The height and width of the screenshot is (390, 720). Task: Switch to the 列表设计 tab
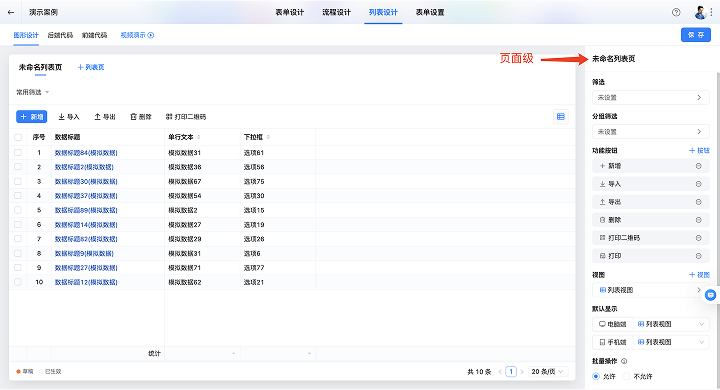pos(383,12)
